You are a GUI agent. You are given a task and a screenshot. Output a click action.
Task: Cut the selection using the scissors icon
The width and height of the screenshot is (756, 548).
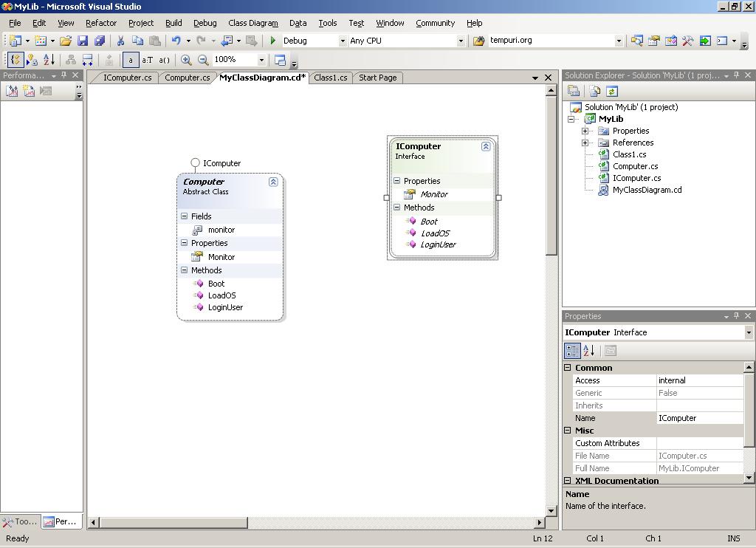click(x=120, y=41)
